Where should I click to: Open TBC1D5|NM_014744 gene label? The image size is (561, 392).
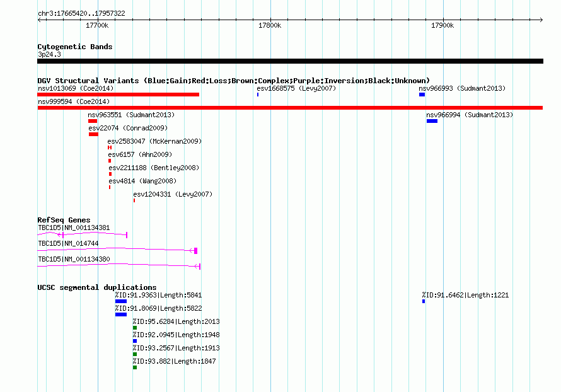(x=68, y=243)
